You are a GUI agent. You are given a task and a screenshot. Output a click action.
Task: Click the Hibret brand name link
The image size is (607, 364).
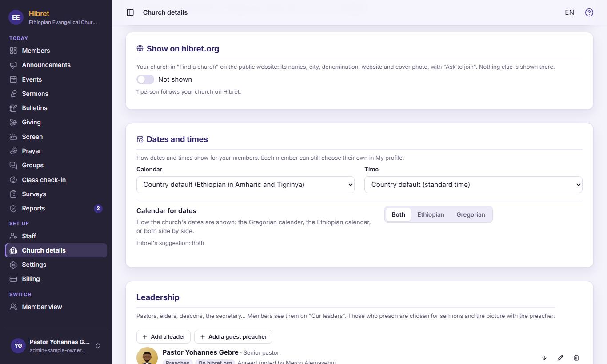[x=39, y=14]
